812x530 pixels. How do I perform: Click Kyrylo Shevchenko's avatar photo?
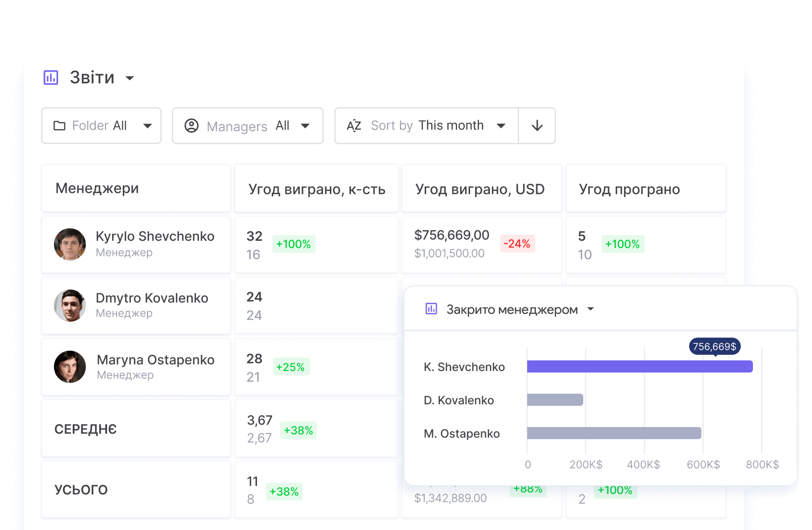pos(70,244)
